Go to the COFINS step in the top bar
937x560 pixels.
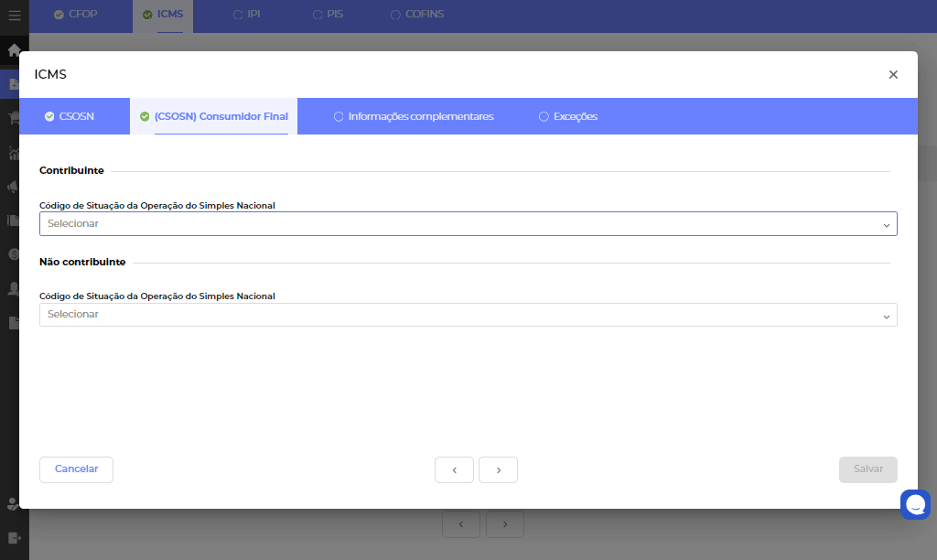coord(417,15)
